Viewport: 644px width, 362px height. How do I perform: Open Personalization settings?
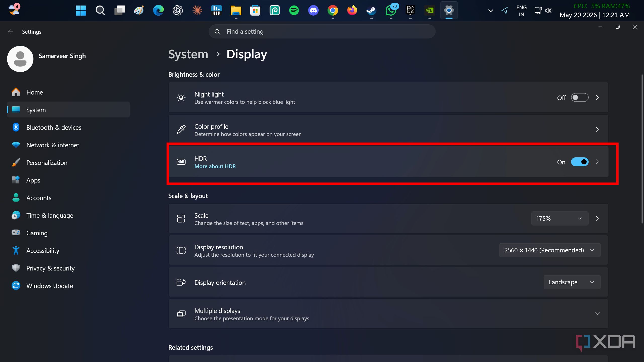coord(68,163)
